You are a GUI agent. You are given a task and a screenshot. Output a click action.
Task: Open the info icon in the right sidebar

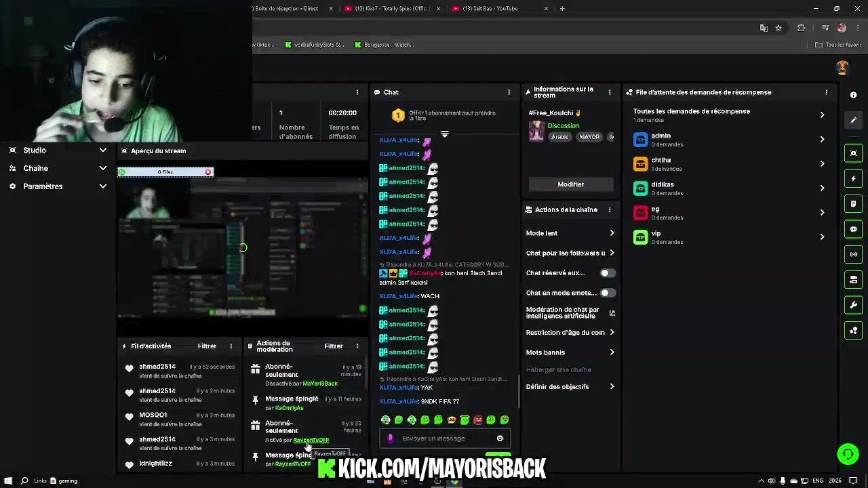coord(853,95)
